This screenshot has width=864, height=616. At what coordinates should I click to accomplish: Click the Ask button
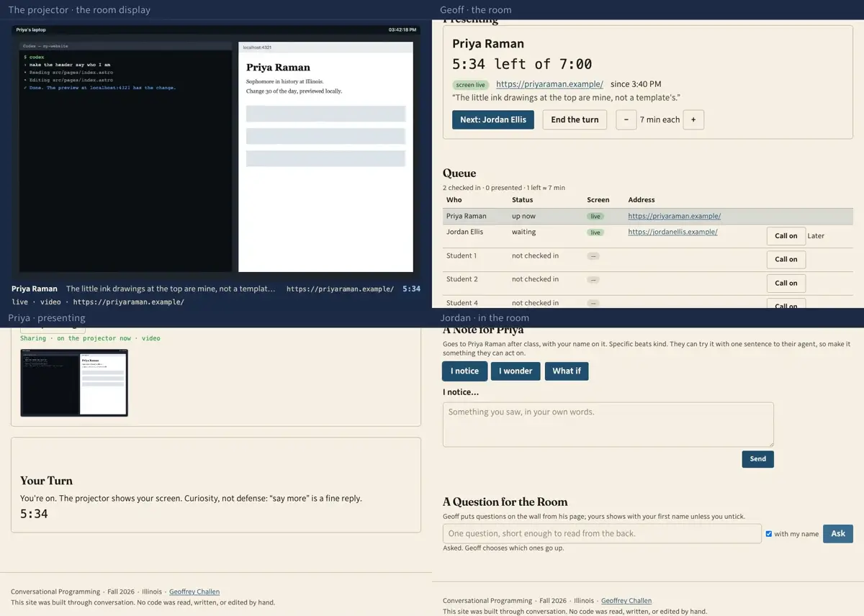point(838,533)
